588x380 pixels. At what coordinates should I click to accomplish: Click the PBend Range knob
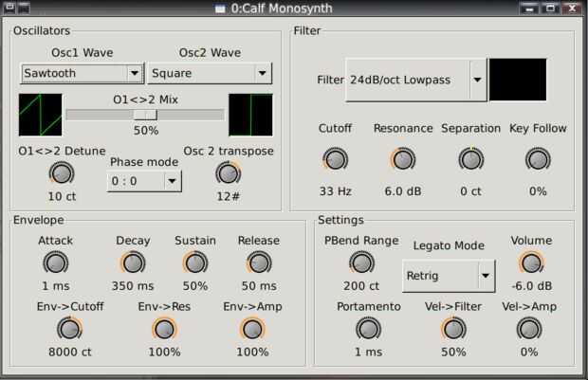361,263
